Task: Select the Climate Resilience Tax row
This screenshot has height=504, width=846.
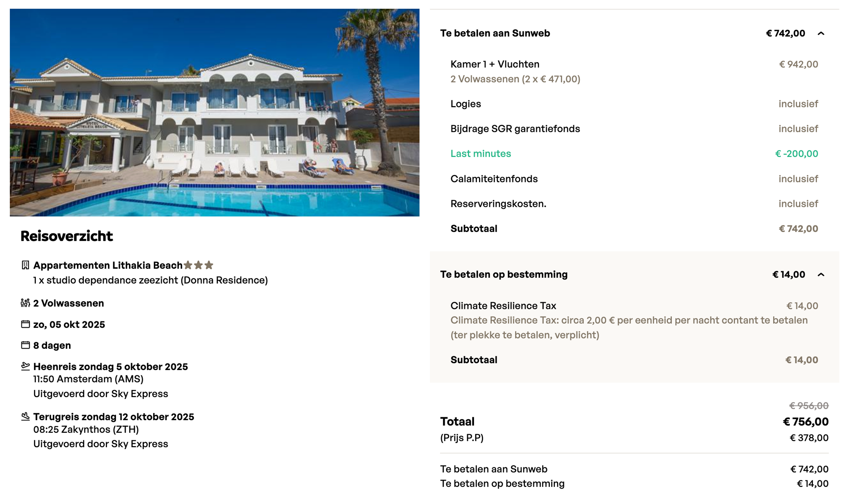Action: [x=634, y=306]
